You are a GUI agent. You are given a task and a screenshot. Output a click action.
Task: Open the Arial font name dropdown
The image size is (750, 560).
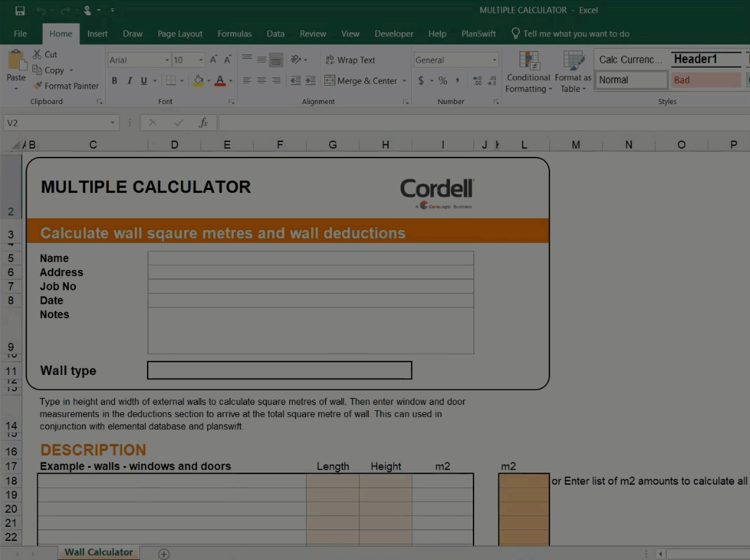[x=167, y=60]
